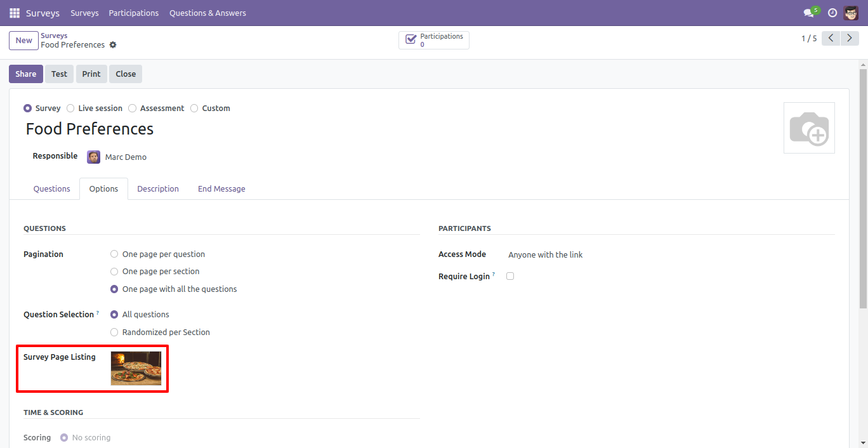This screenshot has width=868, height=448.
Task: Select All questions option
Action: 114,314
